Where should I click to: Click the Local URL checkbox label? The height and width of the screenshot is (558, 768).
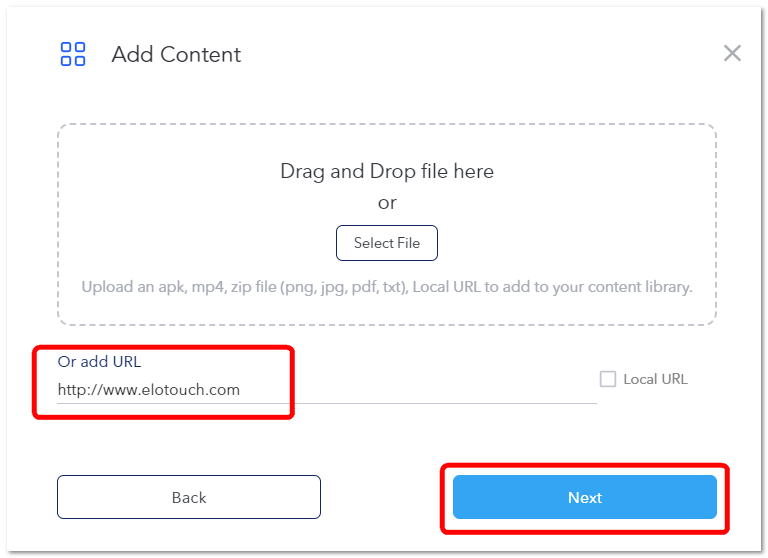(655, 379)
